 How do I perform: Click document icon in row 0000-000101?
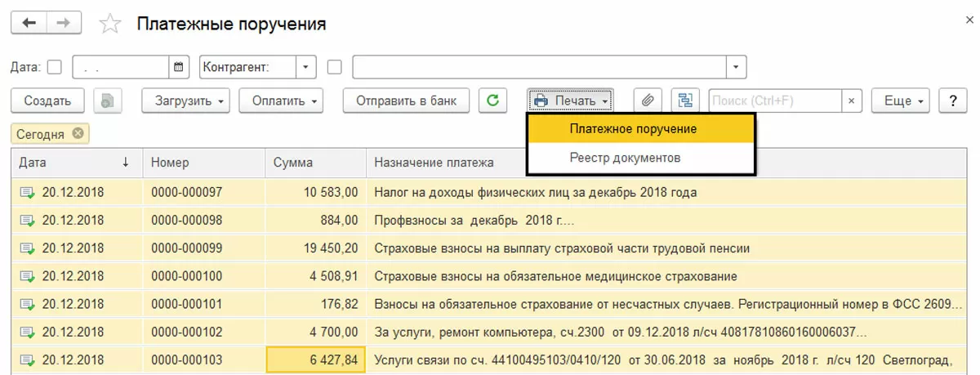pos(27,304)
